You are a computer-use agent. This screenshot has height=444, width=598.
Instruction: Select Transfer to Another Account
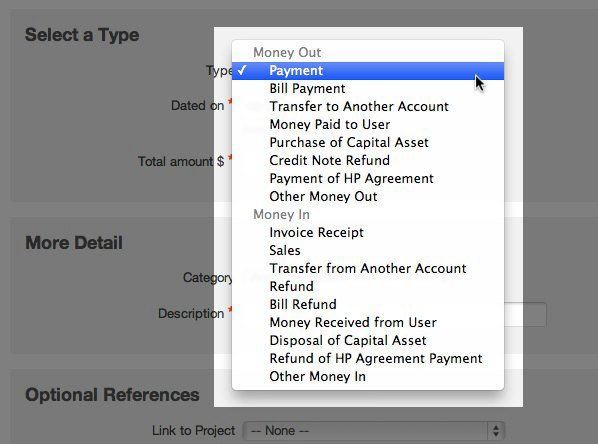pyautogui.click(x=368, y=107)
